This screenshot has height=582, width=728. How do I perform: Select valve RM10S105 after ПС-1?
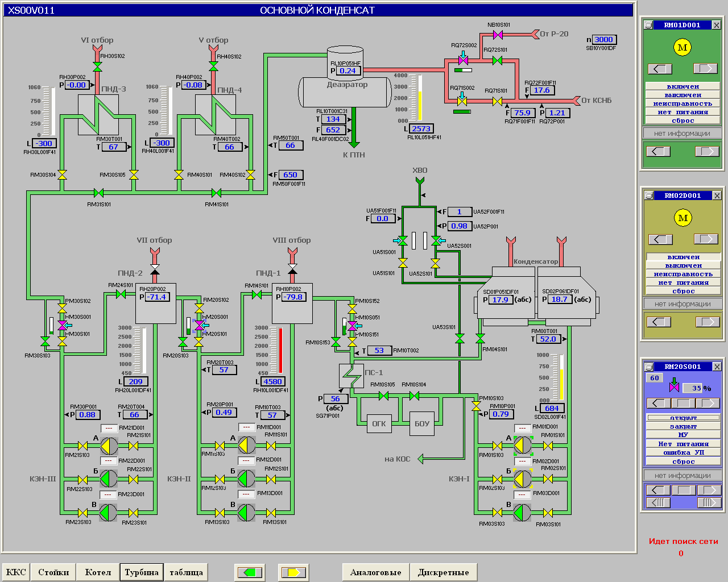point(383,396)
